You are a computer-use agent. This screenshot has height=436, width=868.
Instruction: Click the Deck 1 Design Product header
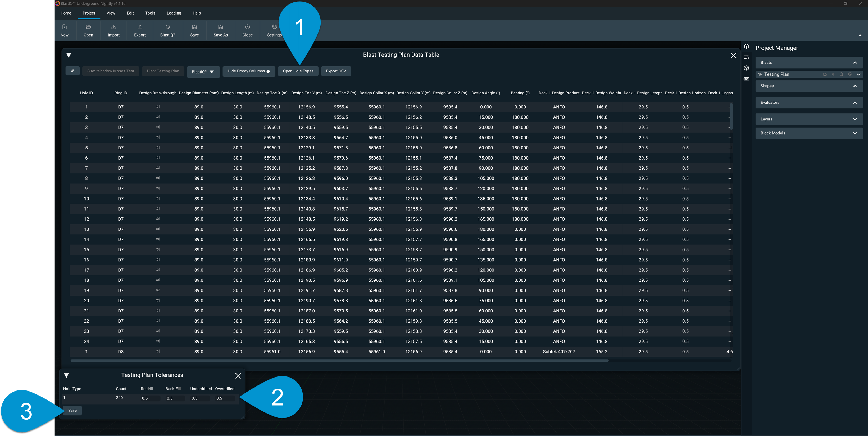559,93
